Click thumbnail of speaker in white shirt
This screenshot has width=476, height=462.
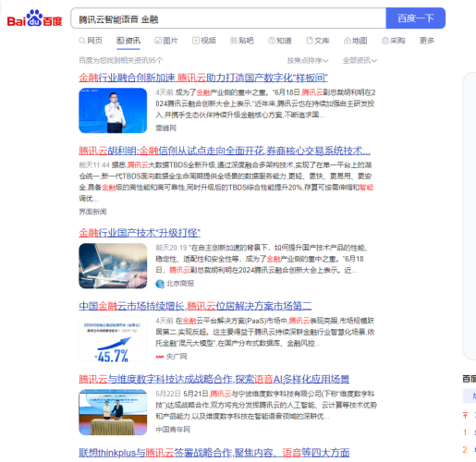click(113, 111)
